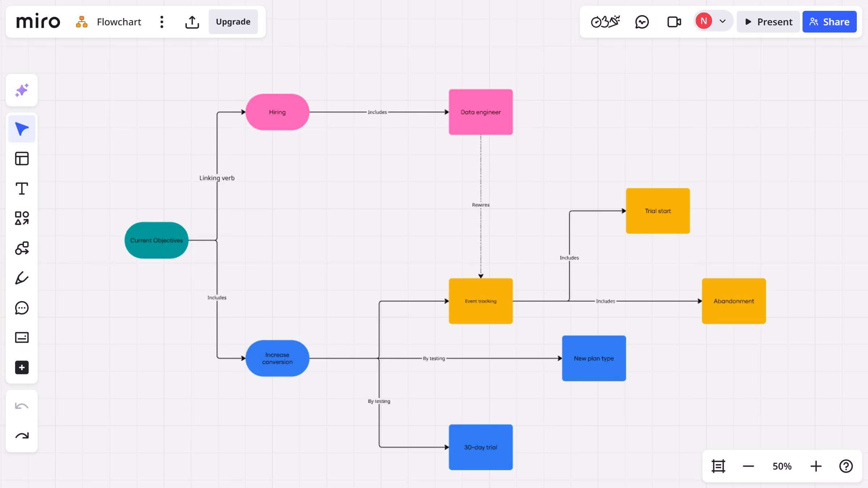
Task: Click Includes label above Increase conversion
Action: point(217,297)
